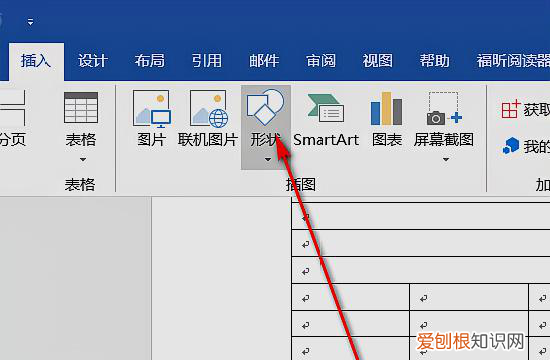Switch to the Design (设计) tab
Image resolution: width=550 pixels, height=360 pixels.
[93, 61]
